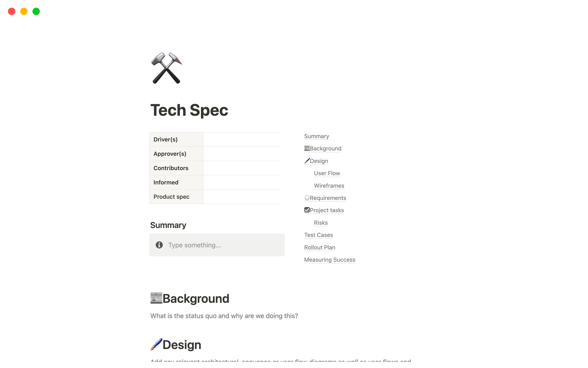The width and height of the screenshot is (588, 368).
Task: Click the Background section icon
Action: [x=156, y=298]
